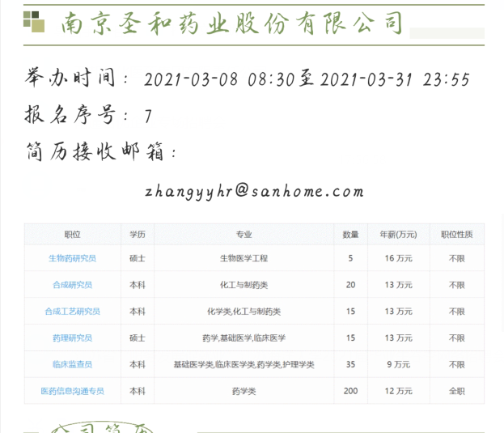Click the 药学,基础医学,临床医学 major cell

pyautogui.click(x=244, y=337)
